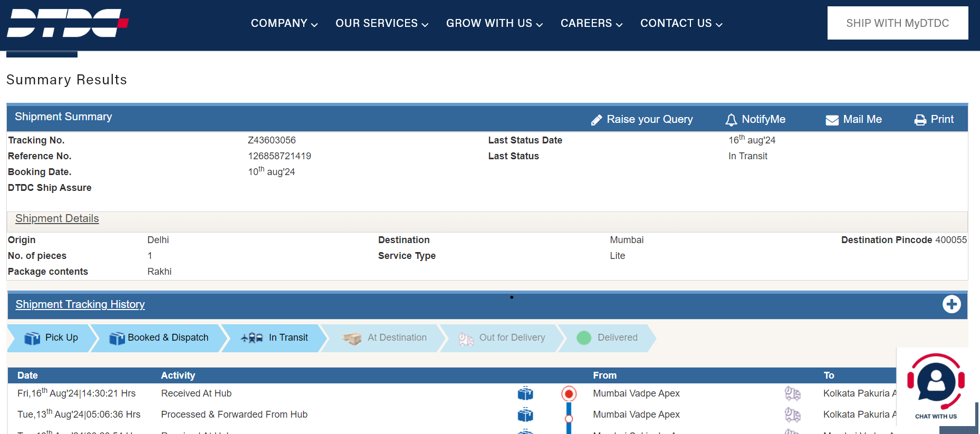Click box icon in Processed & Forwarded row

[x=525, y=414]
